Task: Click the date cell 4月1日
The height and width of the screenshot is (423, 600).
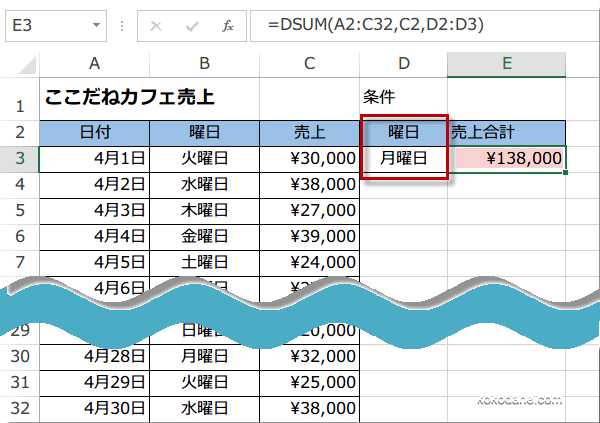Action: 95,159
